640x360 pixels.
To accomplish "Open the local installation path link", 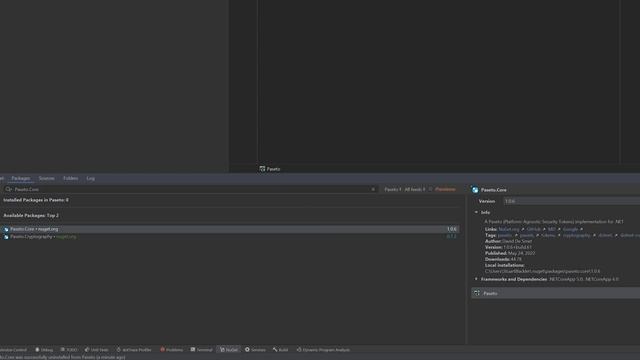I will coord(542,271).
